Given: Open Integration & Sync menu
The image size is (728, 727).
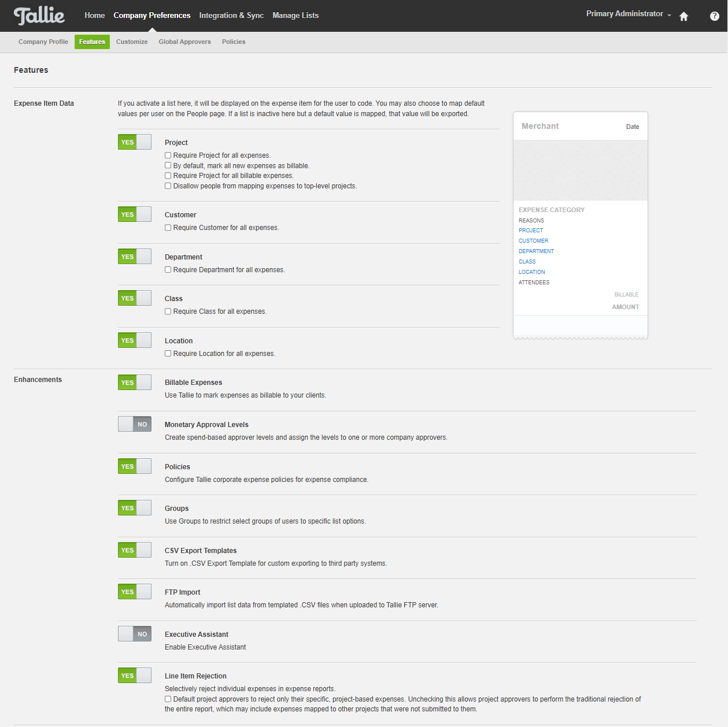Looking at the screenshot, I should [231, 16].
